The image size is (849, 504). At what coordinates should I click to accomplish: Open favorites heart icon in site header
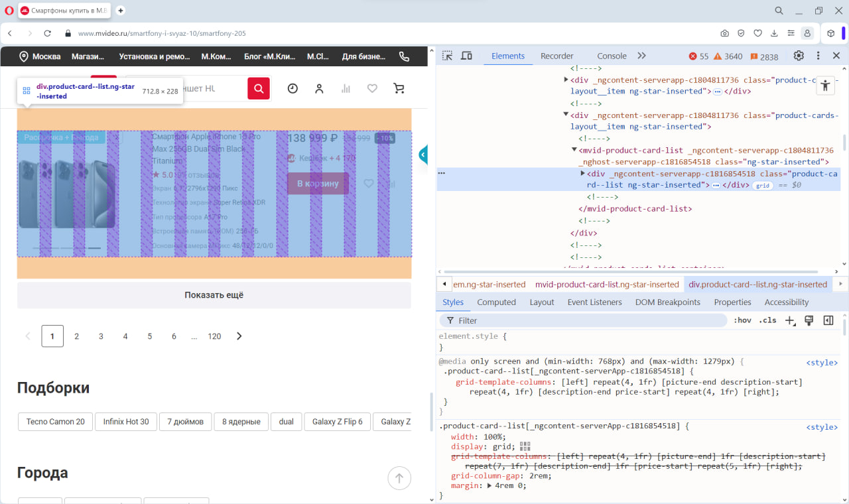coord(372,88)
